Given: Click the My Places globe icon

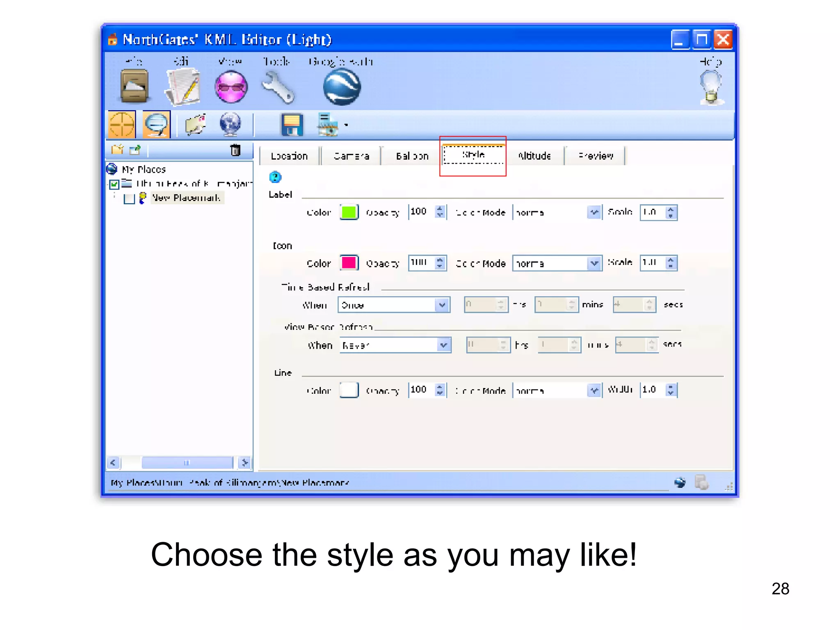Looking at the screenshot, I should pos(112,169).
